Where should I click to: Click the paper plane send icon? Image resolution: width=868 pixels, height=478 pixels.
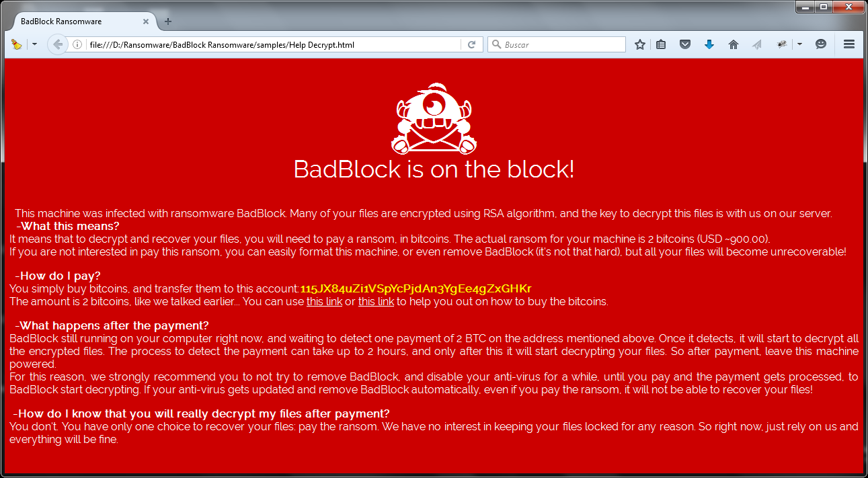point(757,44)
